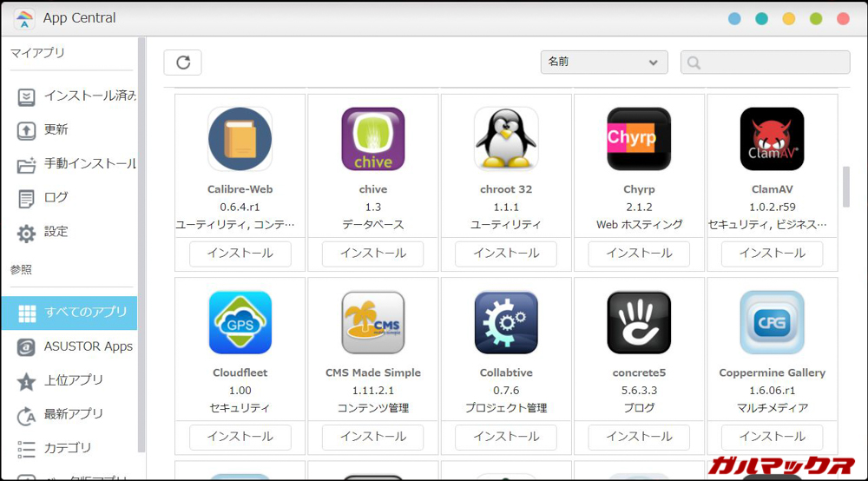Click the CMS Made Simple icon
This screenshot has height=481, width=868.
(373, 322)
